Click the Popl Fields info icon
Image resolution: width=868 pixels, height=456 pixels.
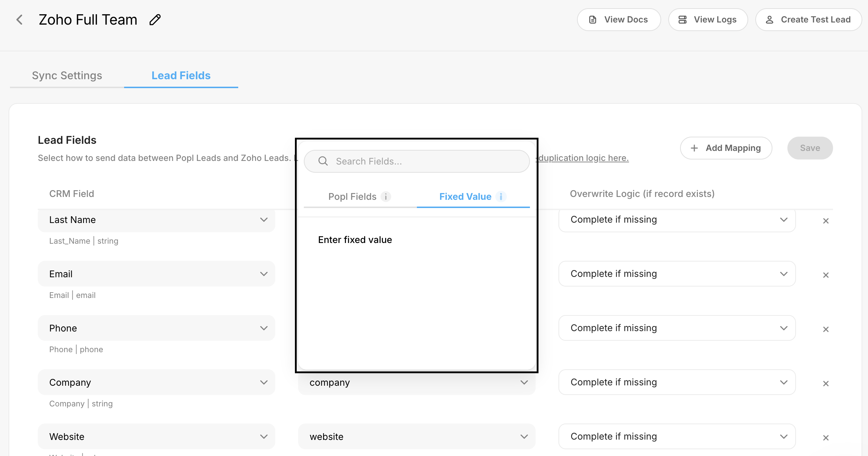pyautogui.click(x=386, y=197)
